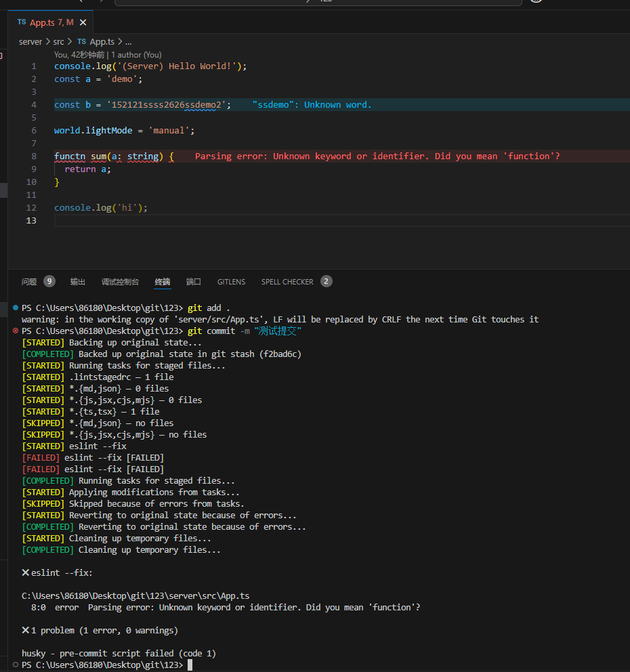Click the TS file icon in the breadcrumb
Image resolution: width=630 pixels, height=672 pixels.
[x=81, y=41]
